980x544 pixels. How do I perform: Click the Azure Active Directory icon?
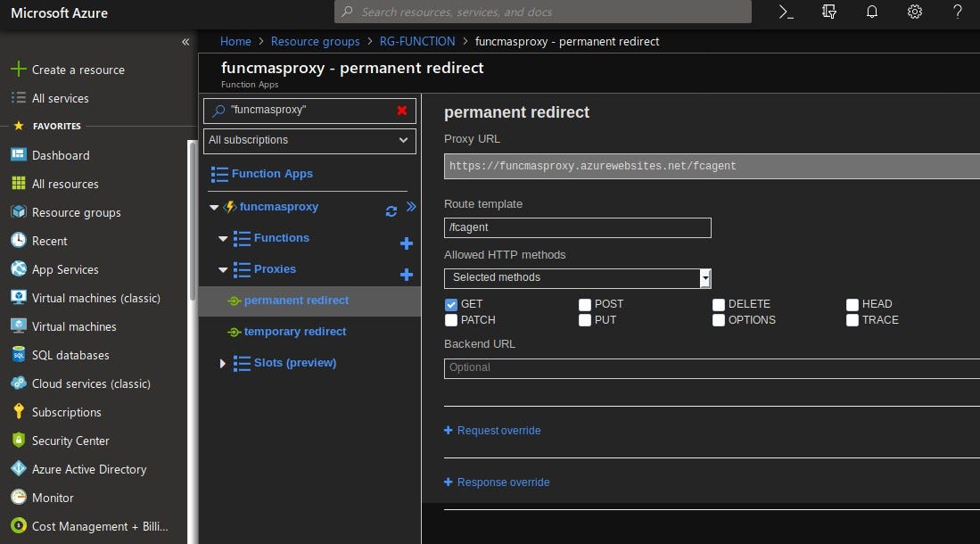[x=19, y=469]
